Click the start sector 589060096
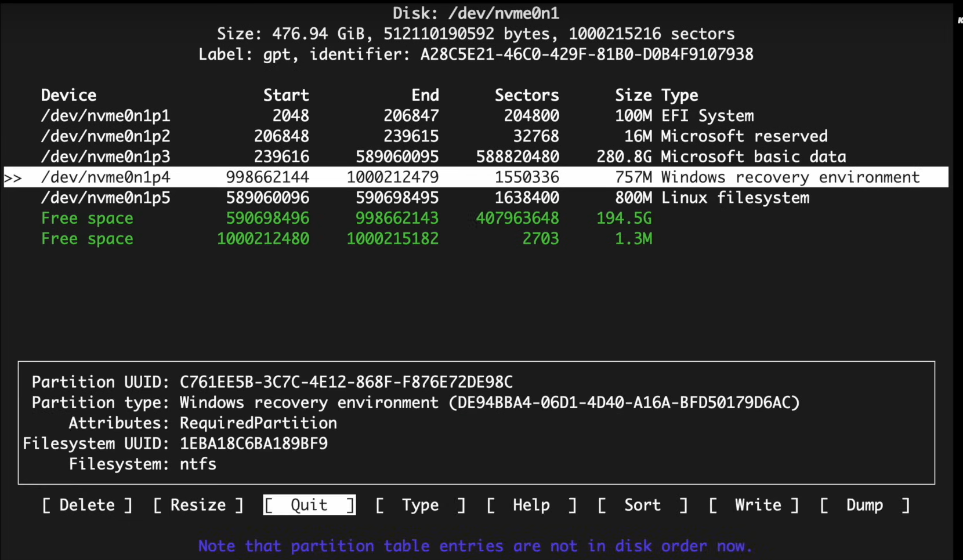 click(x=267, y=198)
